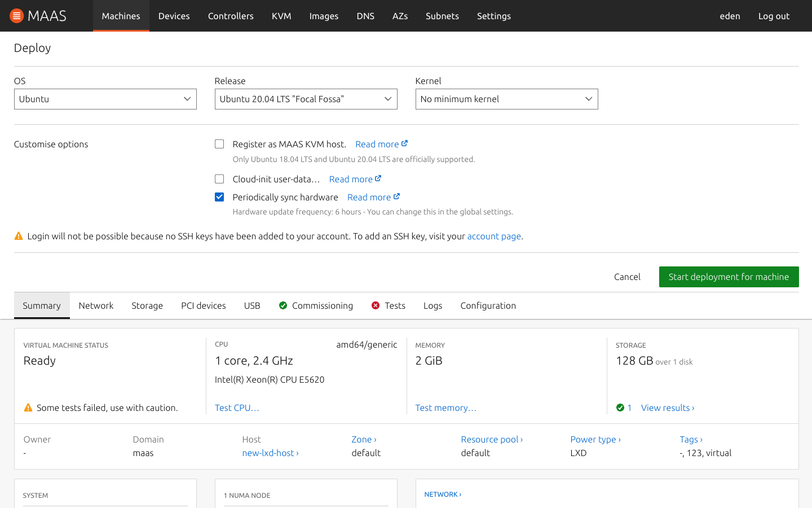Open the Cloud-init Read more external link icon
Image resolution: width=812 pixels, height=508 pixels.
point(378,178)
